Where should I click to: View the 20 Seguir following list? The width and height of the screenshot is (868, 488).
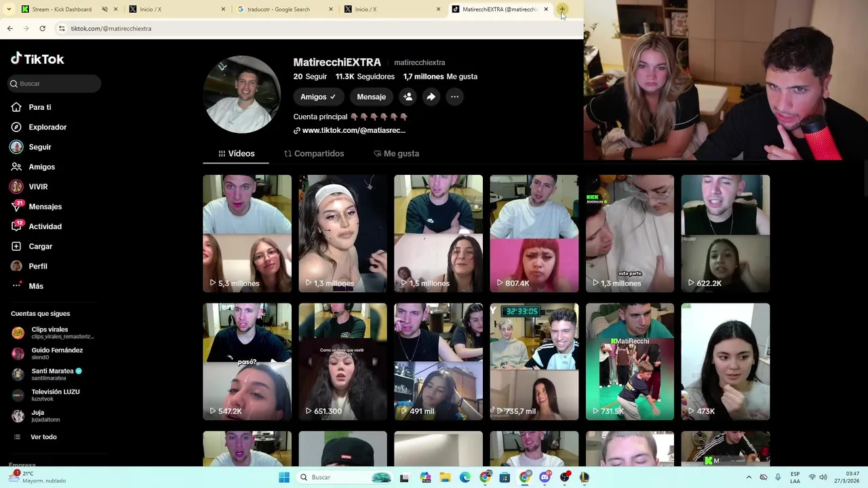point(310,77)
